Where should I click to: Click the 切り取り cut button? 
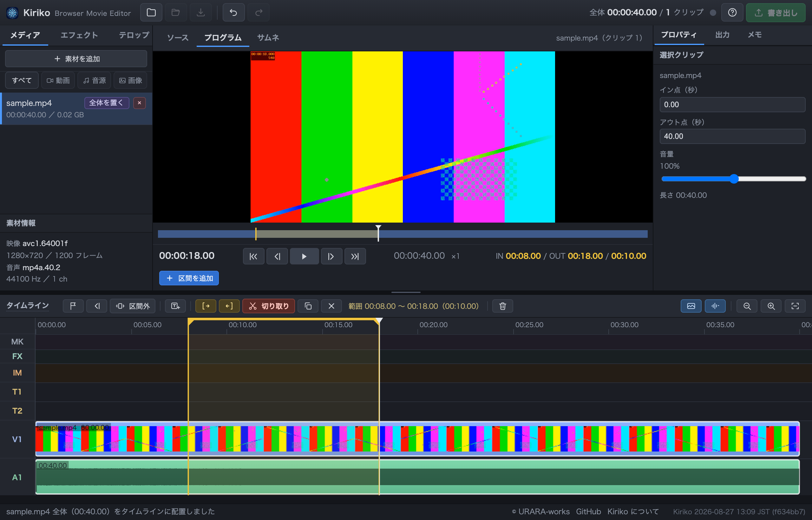tap(269, 306)
